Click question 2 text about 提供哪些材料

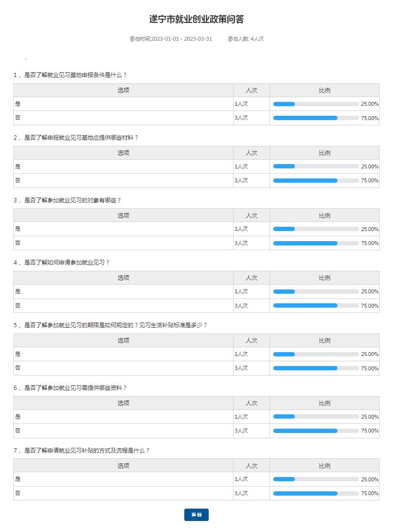[76, 138]
